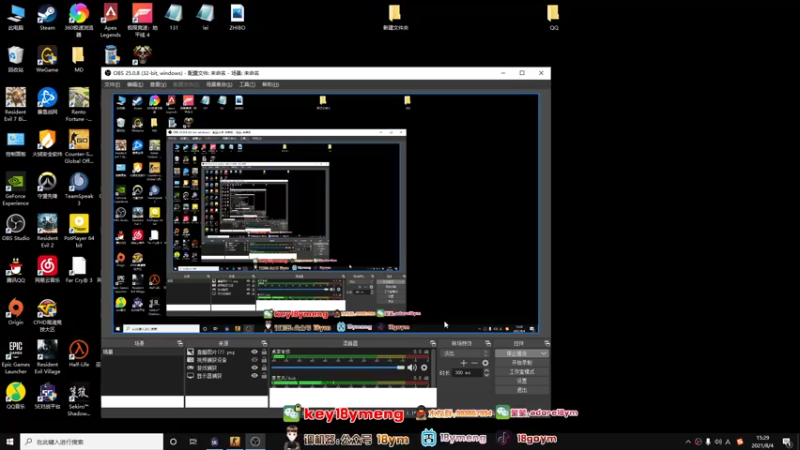Click the 300 ms transition duration field

(x=467, y=372)
